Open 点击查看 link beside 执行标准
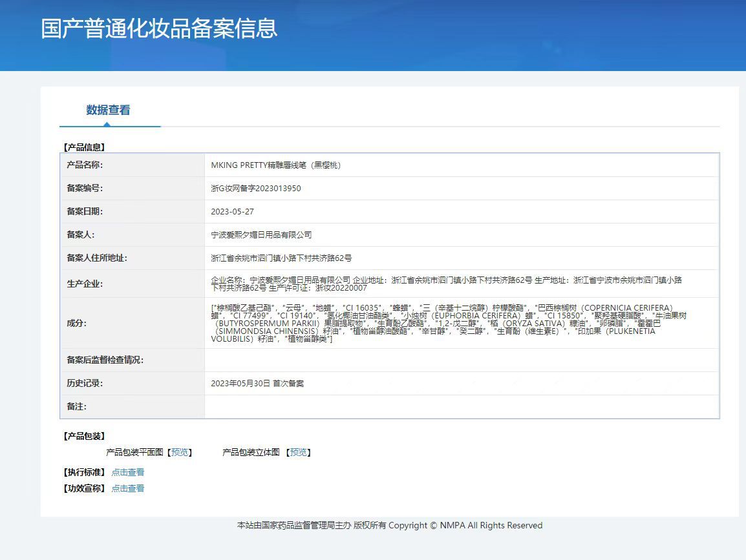Screen dimensions: 746x560 (127, 472)
